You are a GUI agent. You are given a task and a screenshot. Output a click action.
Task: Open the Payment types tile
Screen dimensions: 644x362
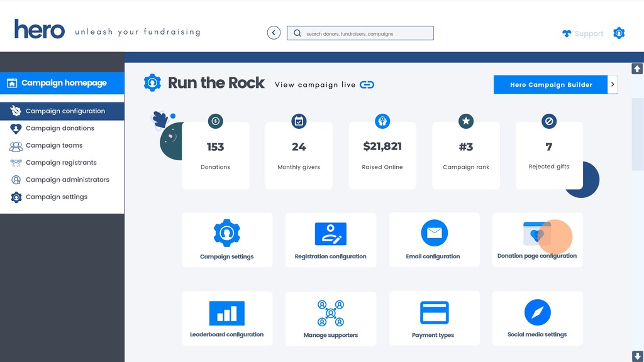[434, 319]
